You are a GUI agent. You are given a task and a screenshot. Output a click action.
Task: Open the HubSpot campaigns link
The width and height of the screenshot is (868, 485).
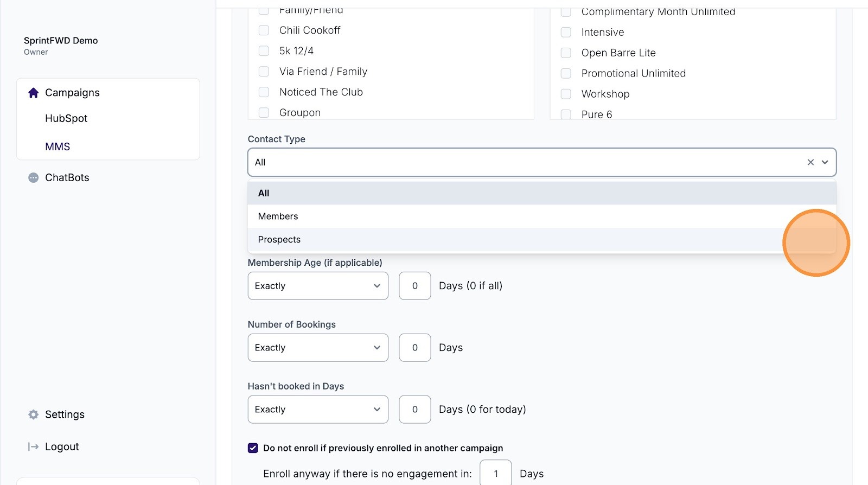coord(66,119)
